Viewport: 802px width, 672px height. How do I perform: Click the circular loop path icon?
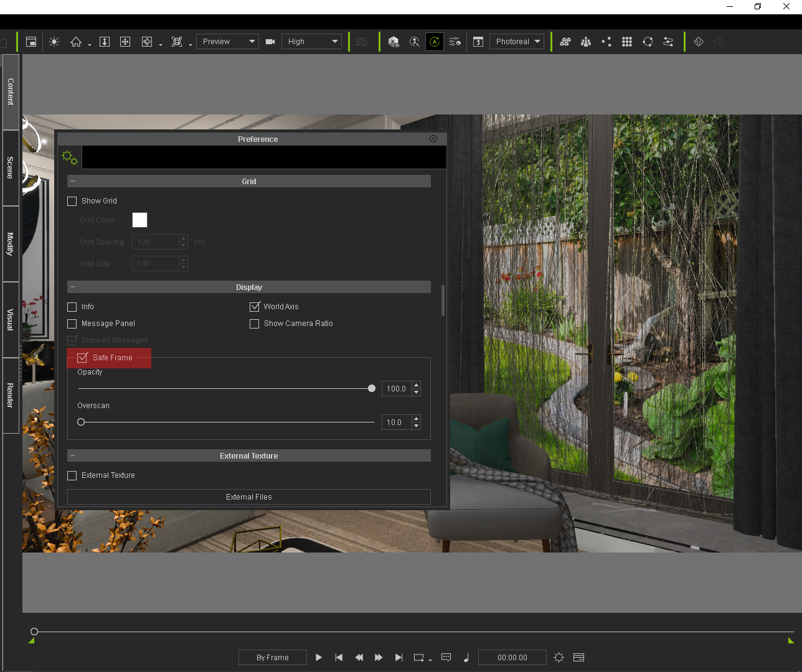pyautogui.click(x=648, y=42)
